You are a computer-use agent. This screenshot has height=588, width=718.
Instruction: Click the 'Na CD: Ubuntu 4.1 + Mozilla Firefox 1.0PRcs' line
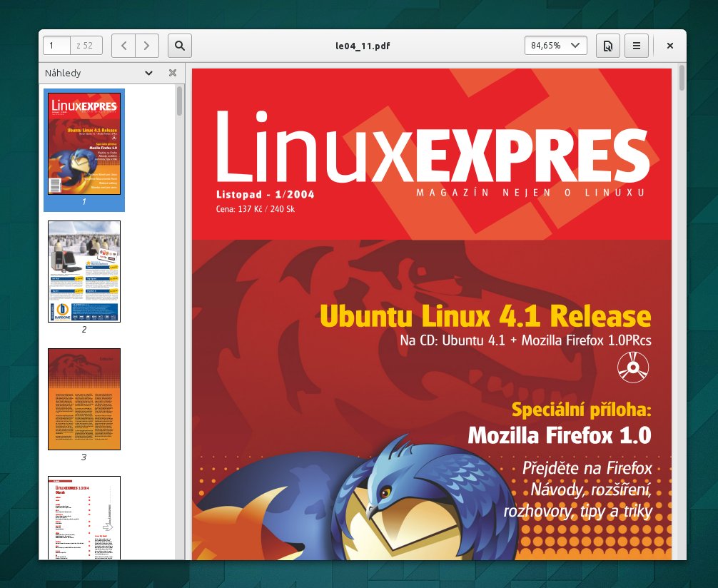526,340
